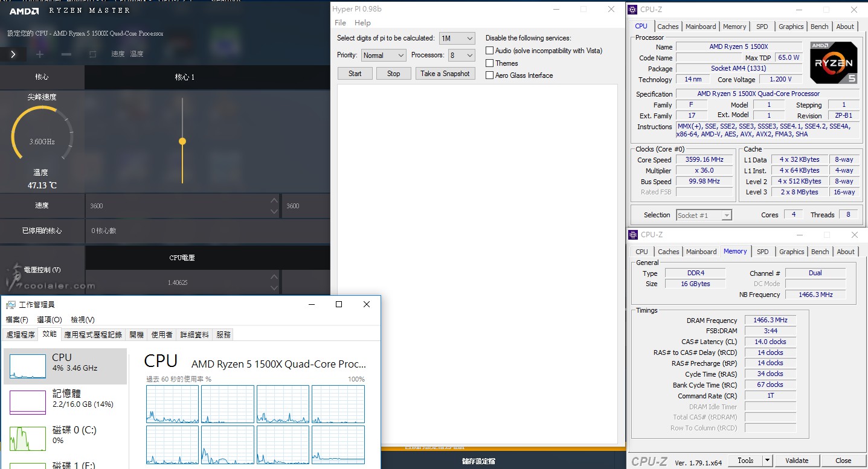Viewport: 868px width, 469px height.
Task: Click Take a Snapshot button
Action: [x=445, y=74]
